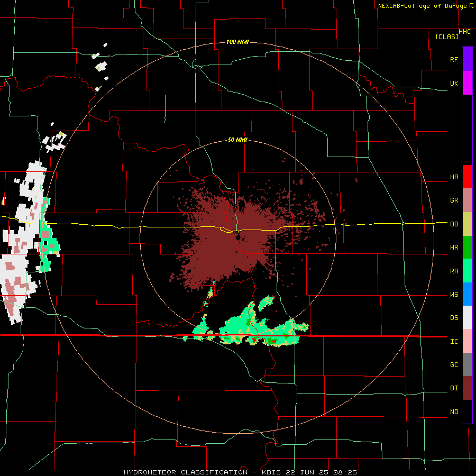This screenshot has width=476, height=476.
Task: Click the HA red legend swatch
Action: 467,177
